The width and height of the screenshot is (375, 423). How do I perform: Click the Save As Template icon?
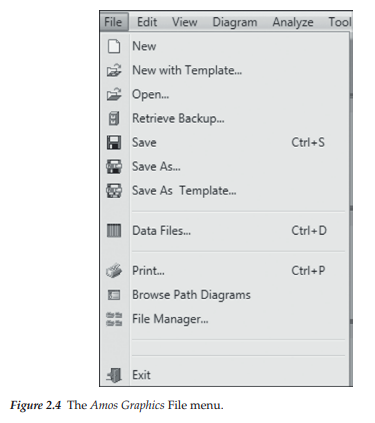coord(114,191)
